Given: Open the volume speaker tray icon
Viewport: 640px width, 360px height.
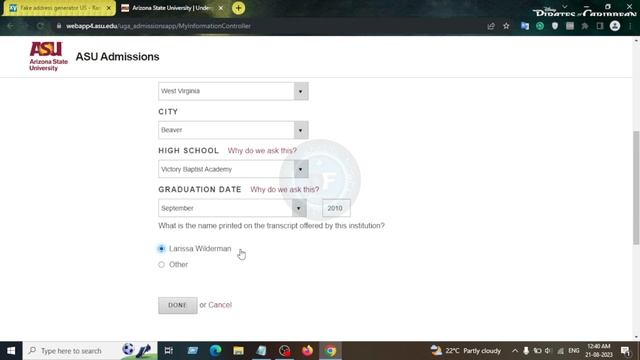Looking at the screenshot, I should pyautogui.click(x=548, y=351).
